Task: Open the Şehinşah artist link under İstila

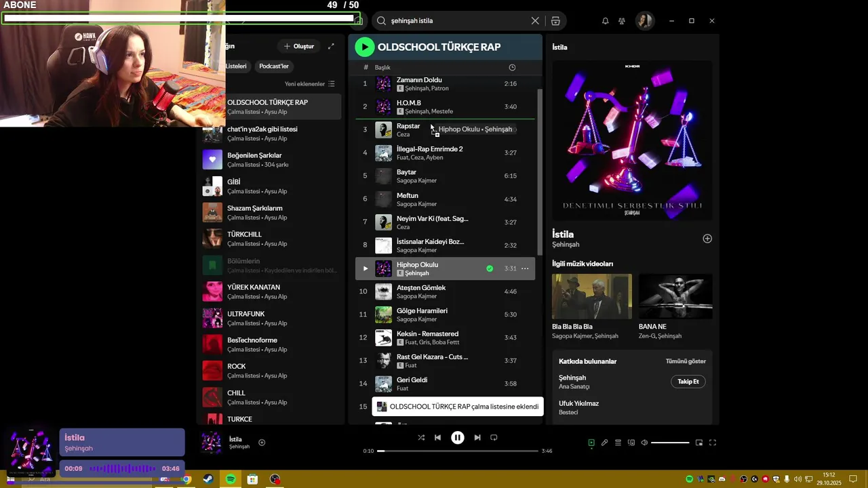Action: (566, 245)
